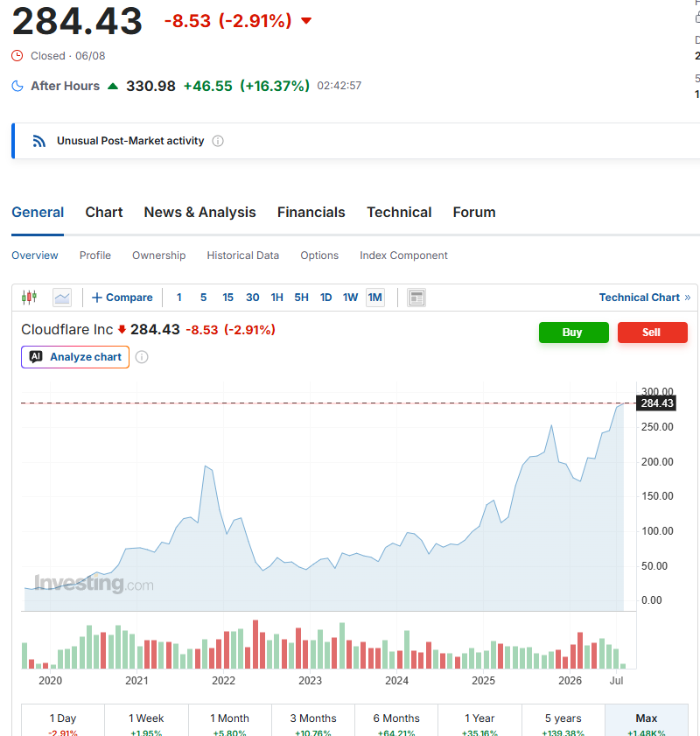Screen dimensions: 700x736
Task: Select the 1D chart interval
Action: (x=325, y=298)
